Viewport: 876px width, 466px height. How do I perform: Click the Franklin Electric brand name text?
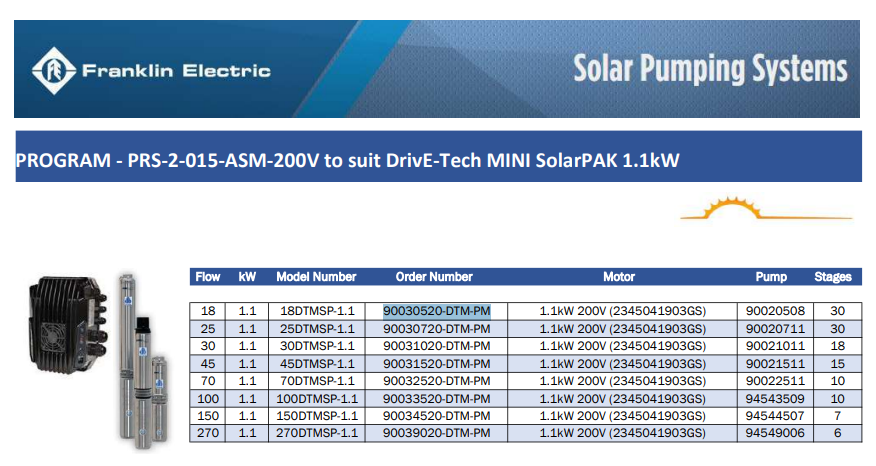[x=177, y=71]
